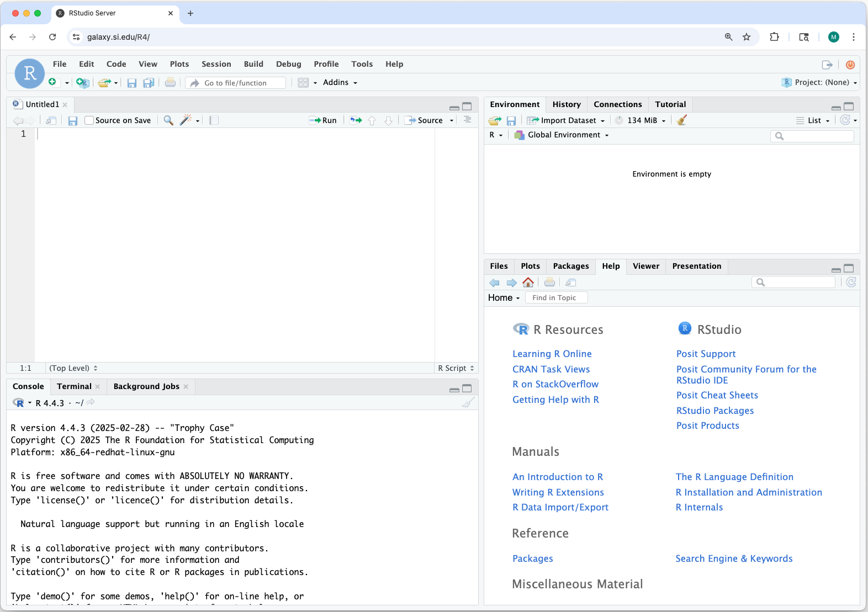The height and width of the screenshot is (612, 868).
Task: Click the go to previous section up arrow
Action: pyautogui.click(x=372, y=120)
